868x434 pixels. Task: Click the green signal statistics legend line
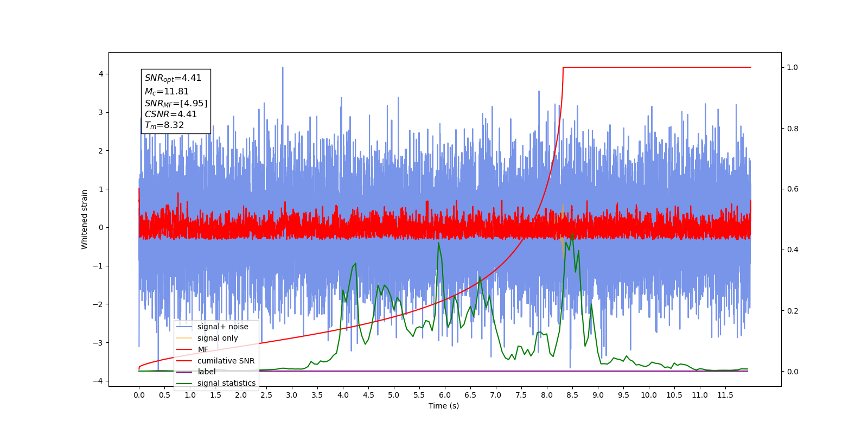(x=184, y=383)
